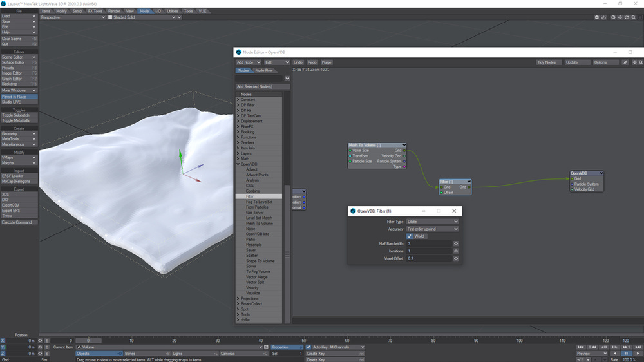Open the FX Tools menu tab
Screen dimensions: 644x362
[95, 11]
